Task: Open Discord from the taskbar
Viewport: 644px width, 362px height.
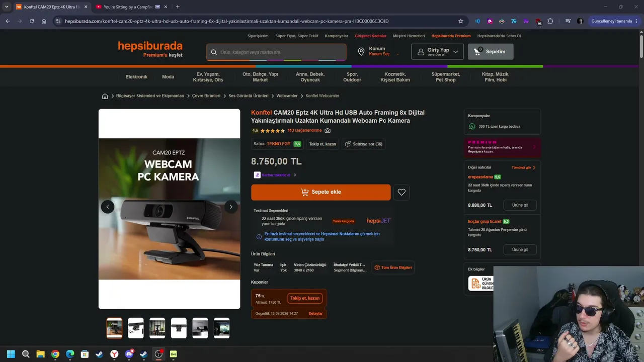Action: pyautogui.click(x=129, y=354)
